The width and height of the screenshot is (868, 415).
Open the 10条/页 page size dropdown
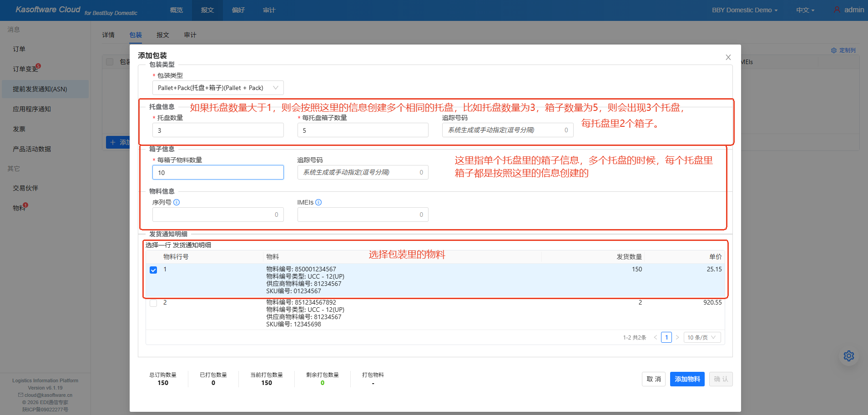pos(701,337)
